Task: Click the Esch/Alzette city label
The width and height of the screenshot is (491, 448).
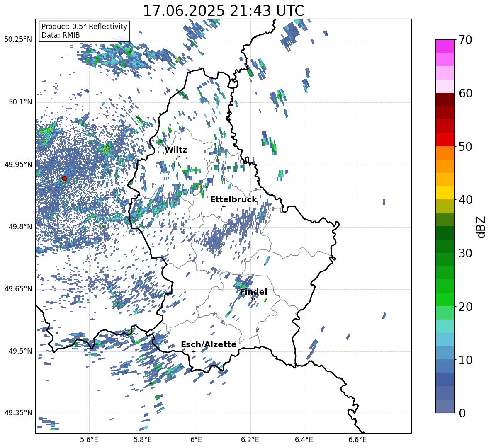Action: point(209,344)
